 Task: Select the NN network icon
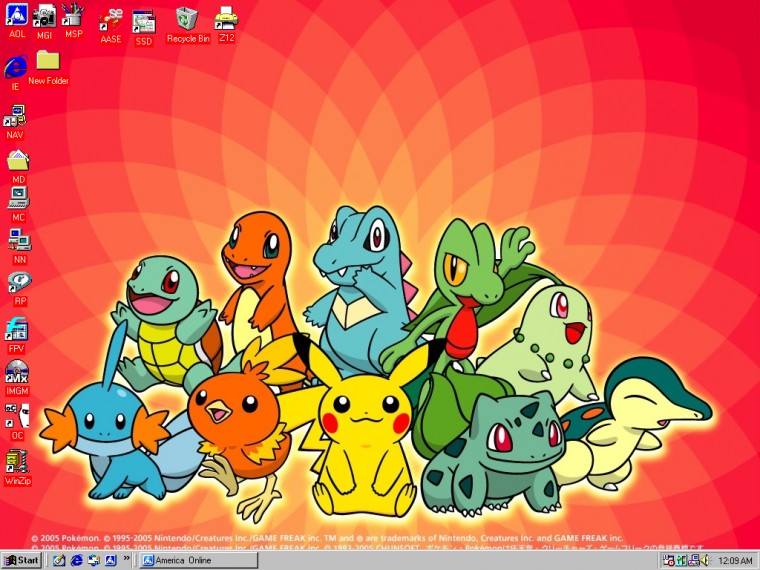click(x=20, y=246)
